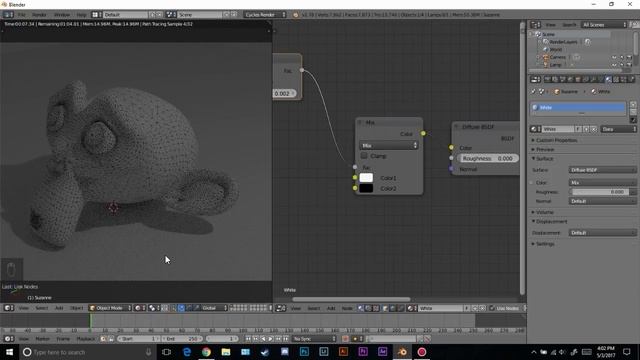Click the outliner editor type icon
This screenshot has width=640, height=360.
click(536, 25)
